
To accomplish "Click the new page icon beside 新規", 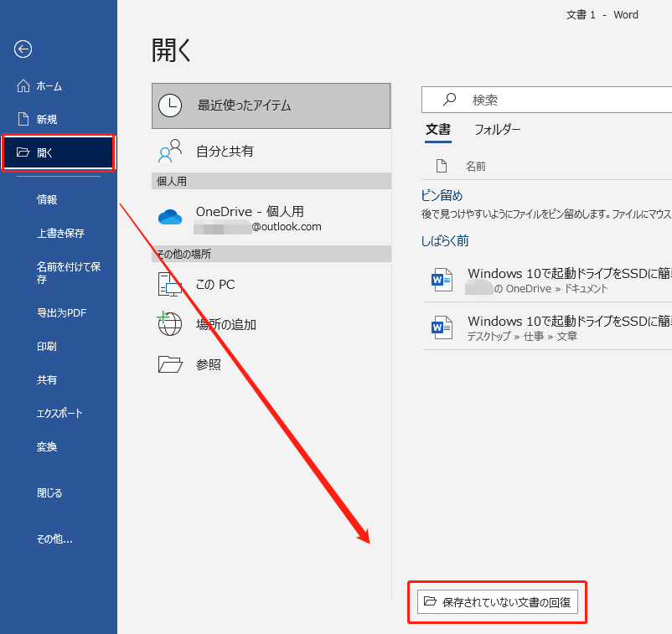I will (x=23, y=119).
